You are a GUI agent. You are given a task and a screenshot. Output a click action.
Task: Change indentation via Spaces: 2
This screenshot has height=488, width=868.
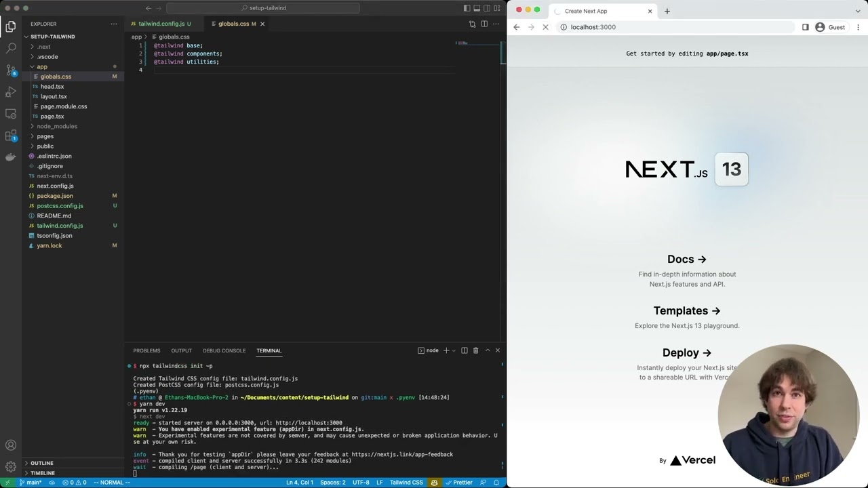[332, 483]
